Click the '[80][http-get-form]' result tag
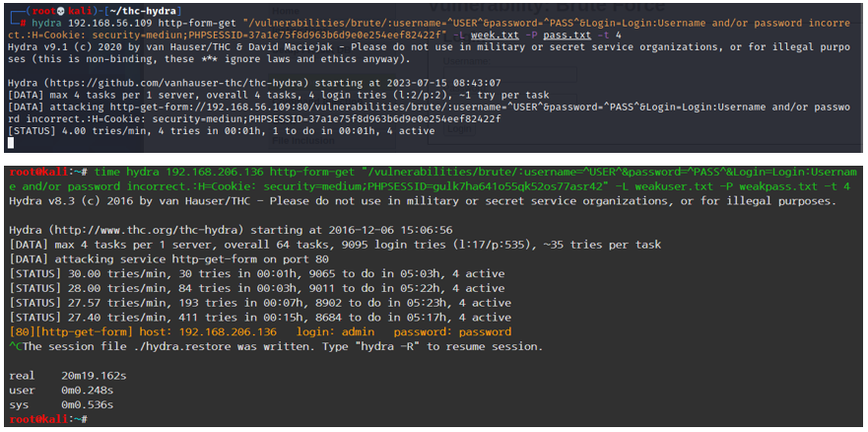868x432 pixels. (x=71, y=331)
